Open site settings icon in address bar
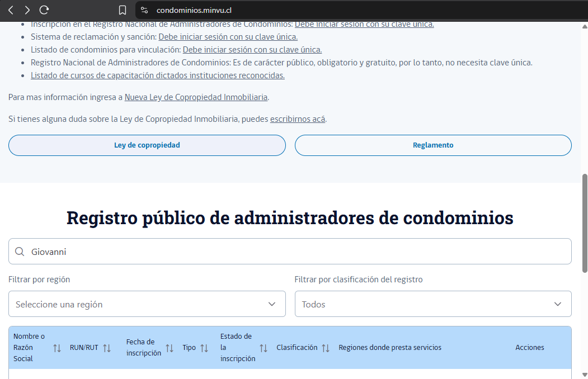The image size is (588, 379). tap(144, 10)
